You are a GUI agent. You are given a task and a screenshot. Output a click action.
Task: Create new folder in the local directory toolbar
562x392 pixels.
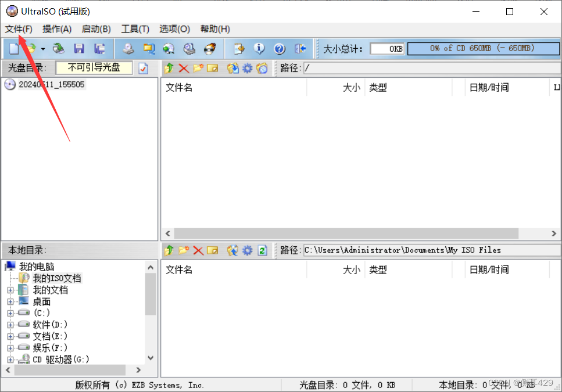coord(184,250)
